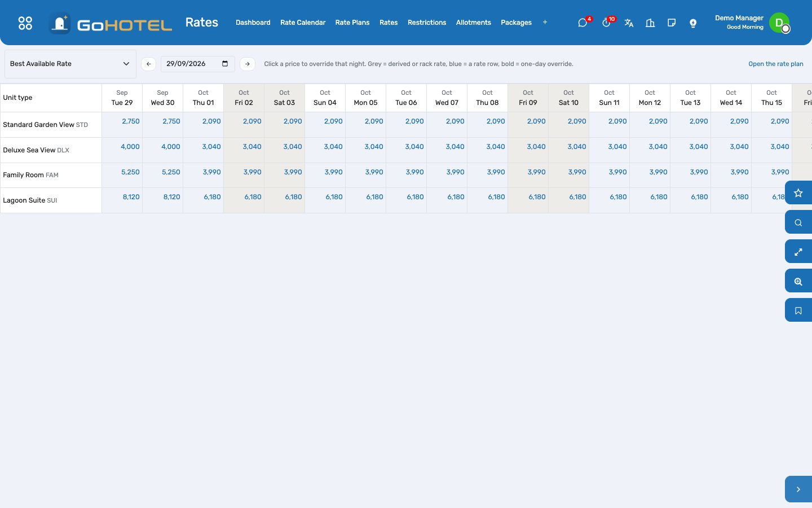Override Standard Garden View price for Tue 29

pos(131,121)
